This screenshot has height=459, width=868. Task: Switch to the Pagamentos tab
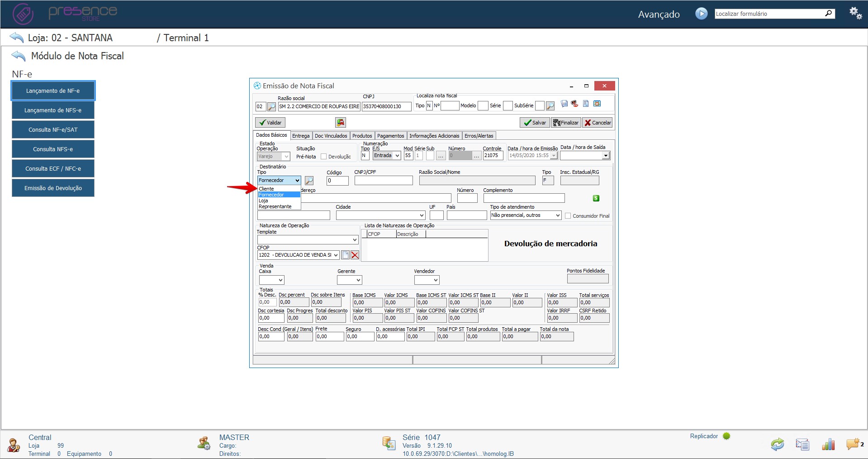tap(391, 136)
